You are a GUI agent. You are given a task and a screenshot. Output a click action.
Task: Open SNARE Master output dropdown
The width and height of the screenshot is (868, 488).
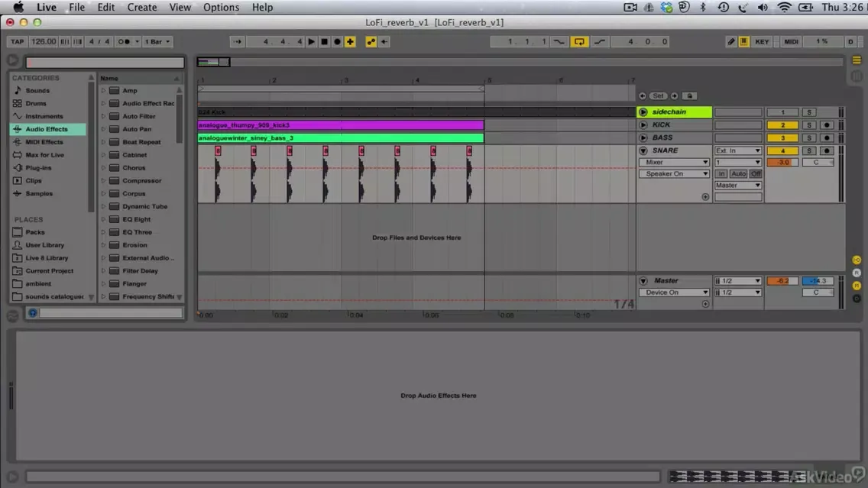tap(738, 186)
